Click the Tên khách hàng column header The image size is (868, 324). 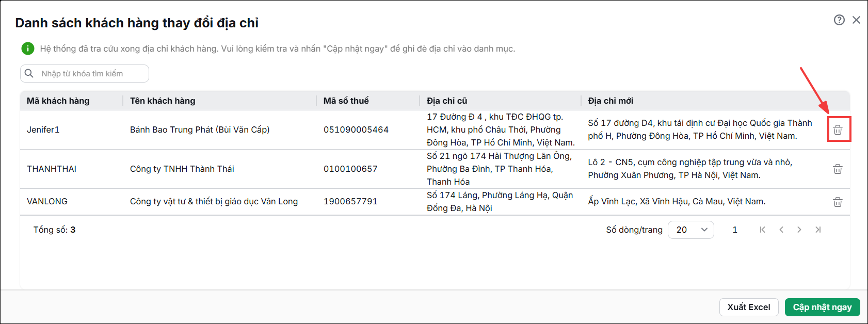[x=163, y=101]
